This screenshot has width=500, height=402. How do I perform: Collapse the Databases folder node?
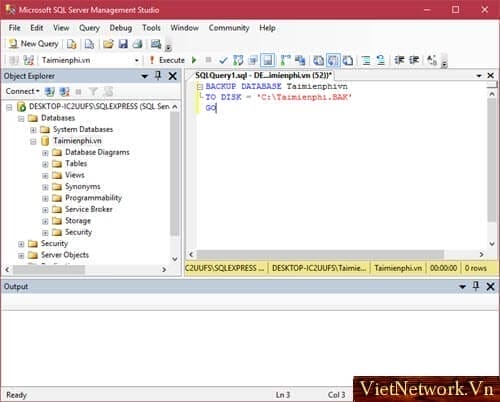tap(21, 119)
